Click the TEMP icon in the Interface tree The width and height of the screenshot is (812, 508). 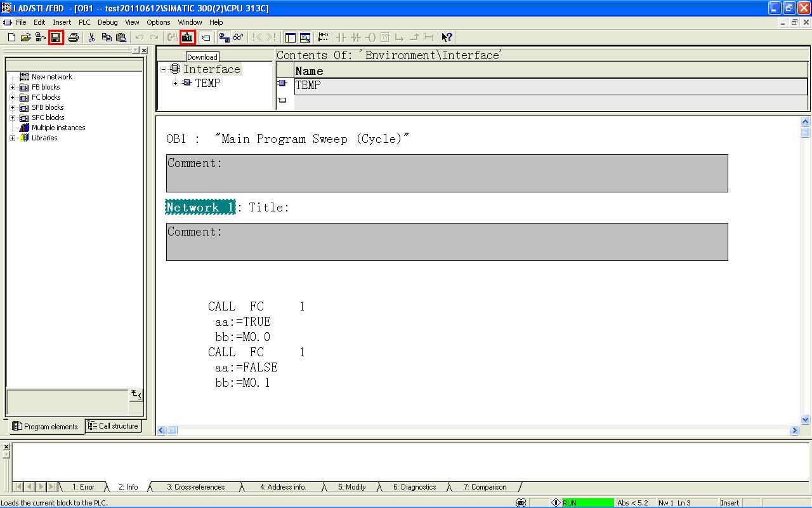187,83
